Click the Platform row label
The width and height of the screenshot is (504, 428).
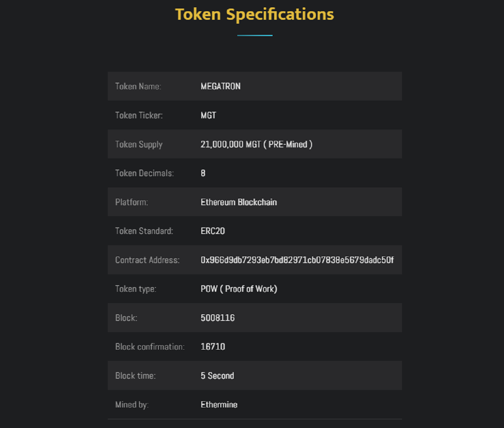tap(131, 202)
